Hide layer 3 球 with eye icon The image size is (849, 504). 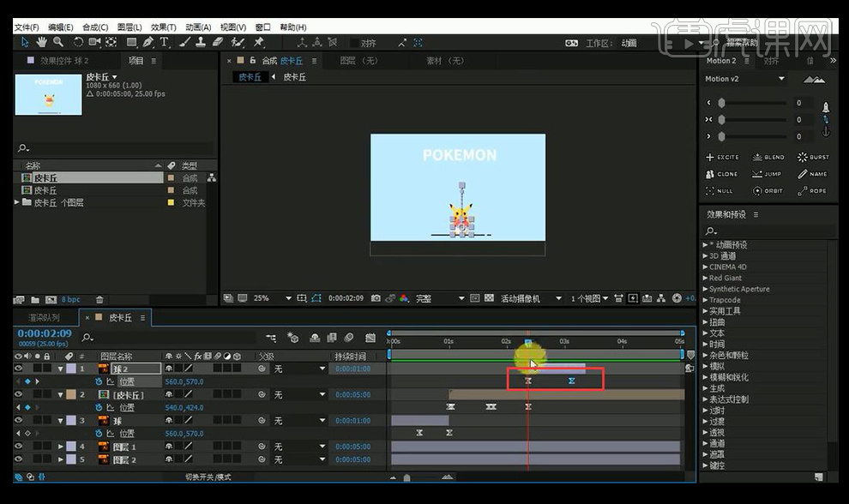[18, 421]
